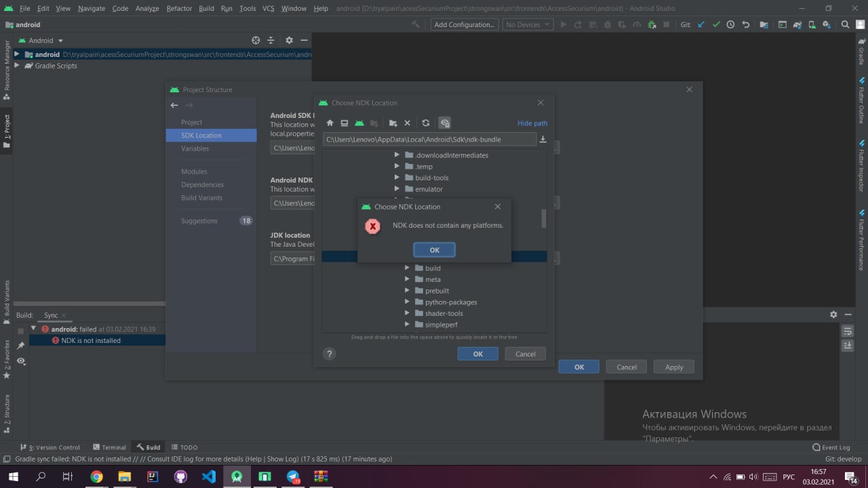Refresh the file tree in NDK chooser
The image size is (868, 488).
pos(426,123)
